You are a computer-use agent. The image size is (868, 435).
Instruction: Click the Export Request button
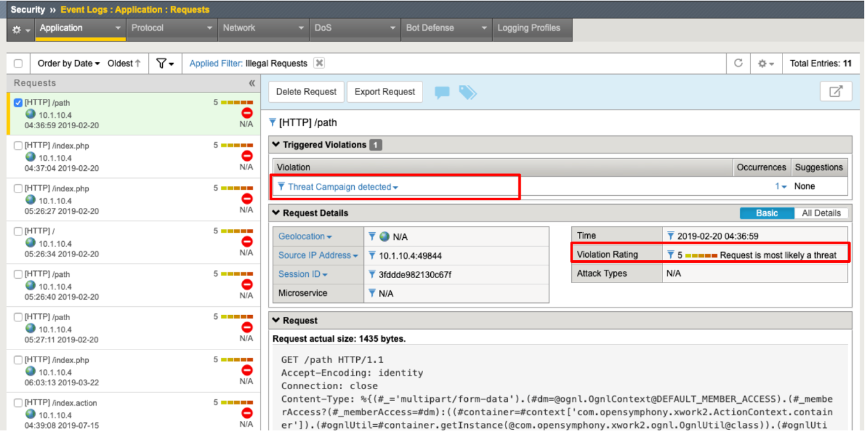[385, 92]
